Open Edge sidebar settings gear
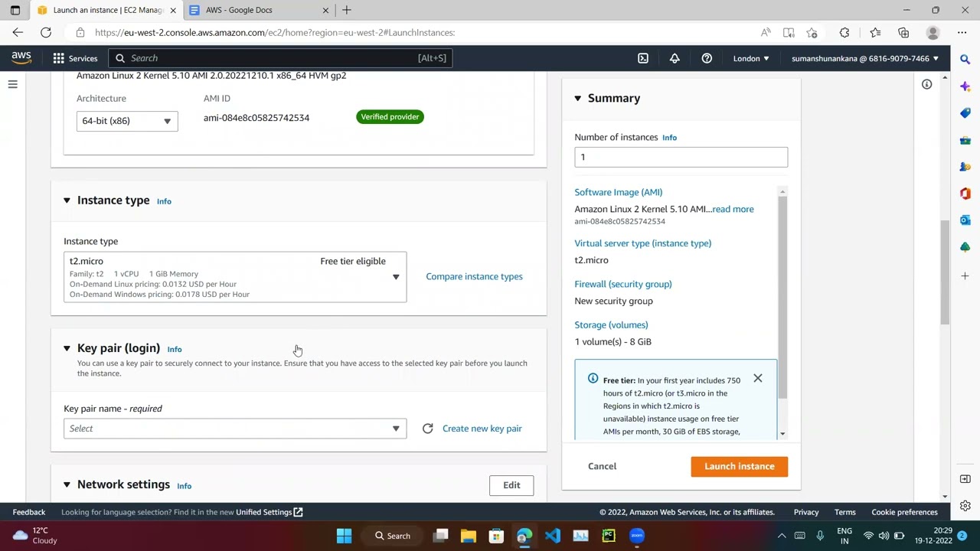This screenshot has width=980, height=551. pyautogui.click(x=965, y=506)
